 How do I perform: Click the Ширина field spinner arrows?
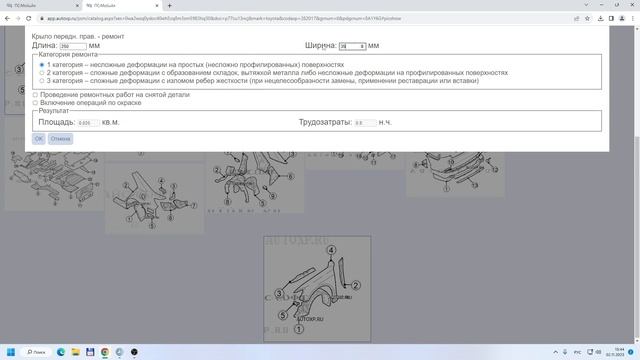coord(362,46)
